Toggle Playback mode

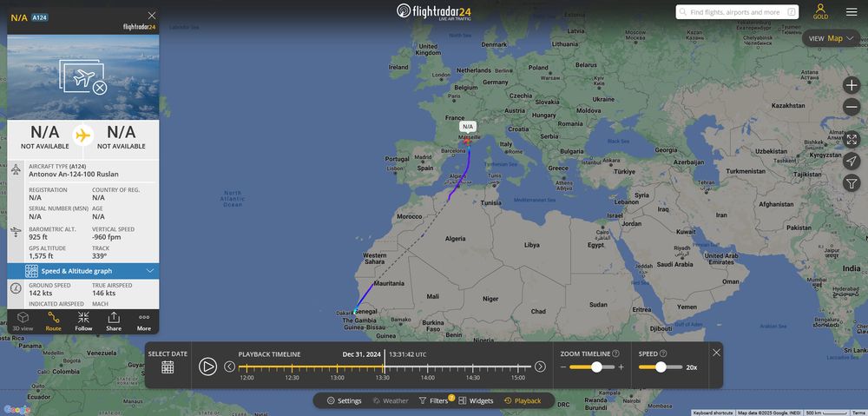click(x=522, y=400)
